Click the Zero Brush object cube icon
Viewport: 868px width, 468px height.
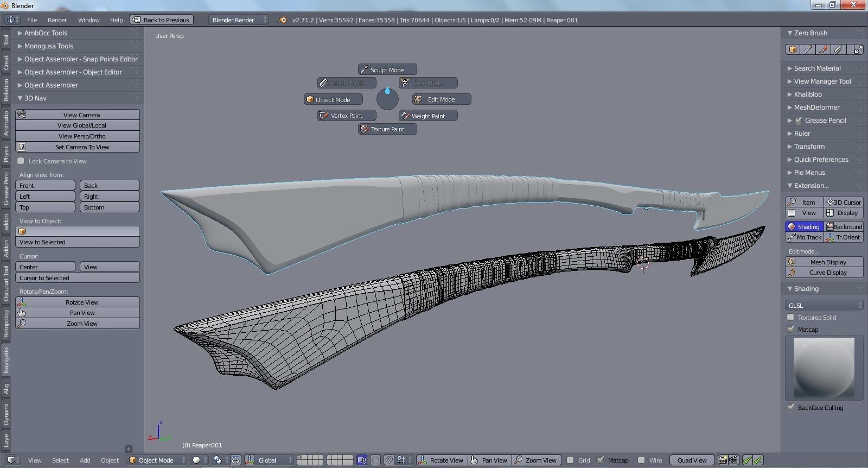pyautogui.click(x=793, y=49)
